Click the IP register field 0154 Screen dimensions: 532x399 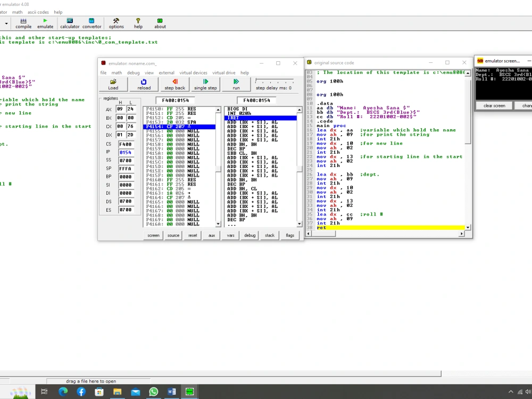tap(127, 152)
